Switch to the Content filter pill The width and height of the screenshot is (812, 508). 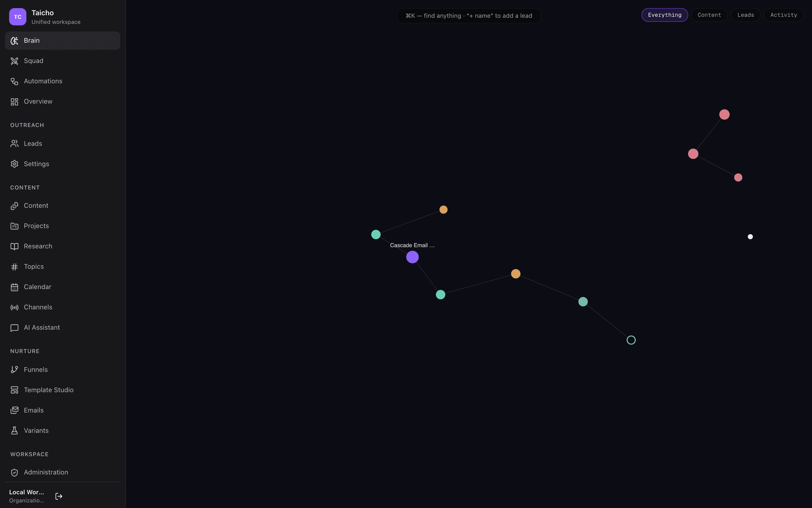(709, 15)
